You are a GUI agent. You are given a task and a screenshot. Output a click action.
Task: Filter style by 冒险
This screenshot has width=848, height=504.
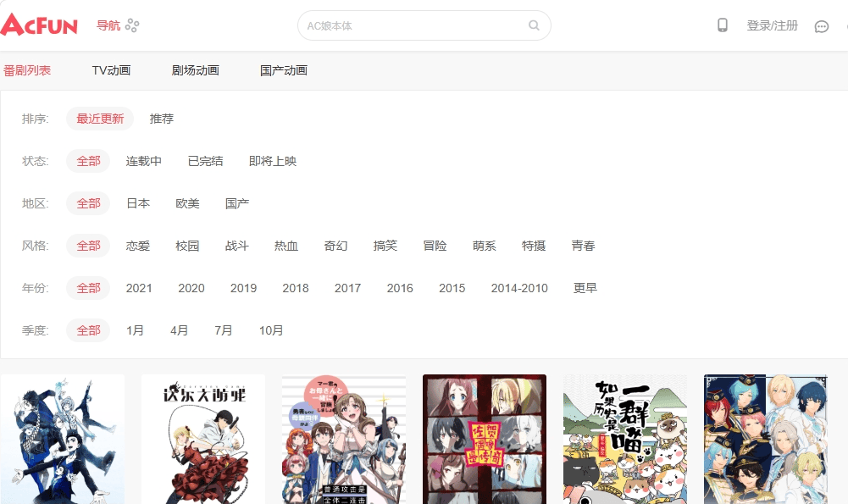pos(435,246)
